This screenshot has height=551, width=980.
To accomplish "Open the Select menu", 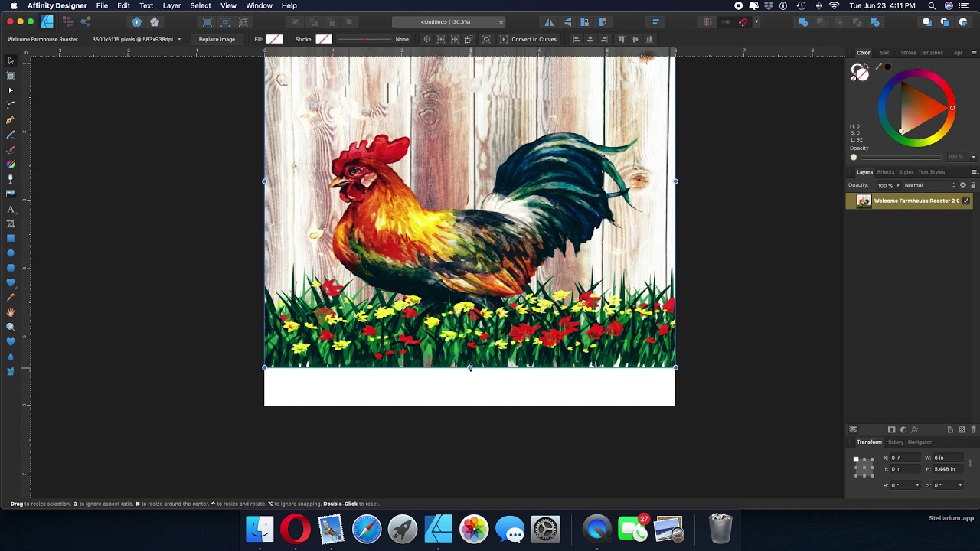I will (x=201, y=5).
